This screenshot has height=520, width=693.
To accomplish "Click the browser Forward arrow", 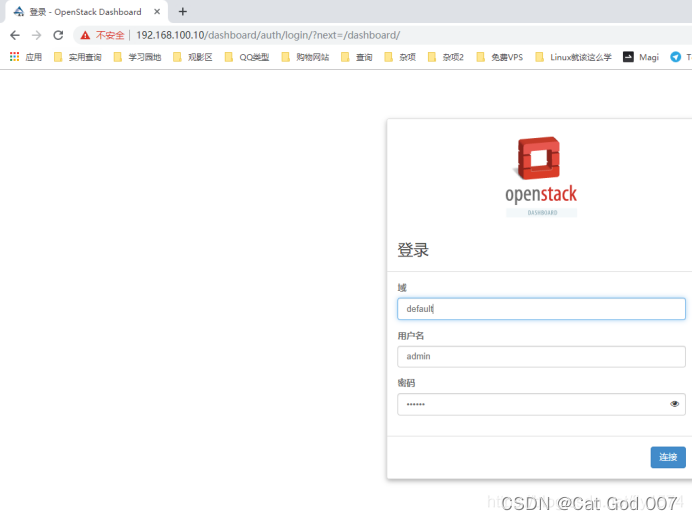I will (37, 35).
